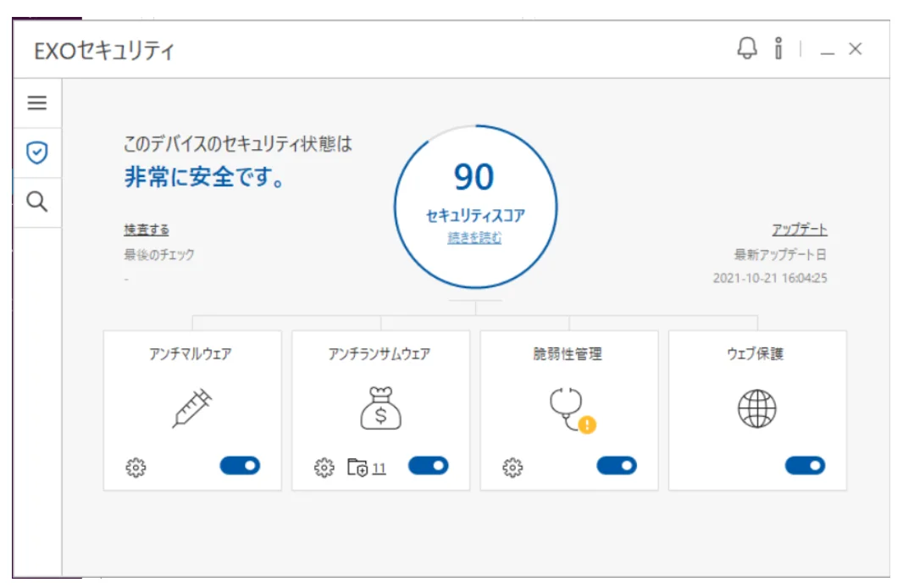Open vulnerability management gear settings
Viewport: 903px width, 588px height.
(512, 467)
